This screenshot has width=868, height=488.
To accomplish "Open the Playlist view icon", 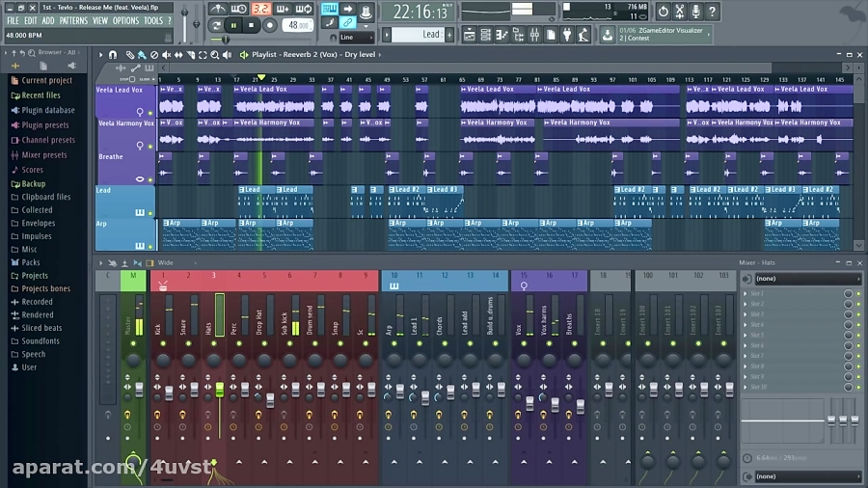I will [469, 35].
